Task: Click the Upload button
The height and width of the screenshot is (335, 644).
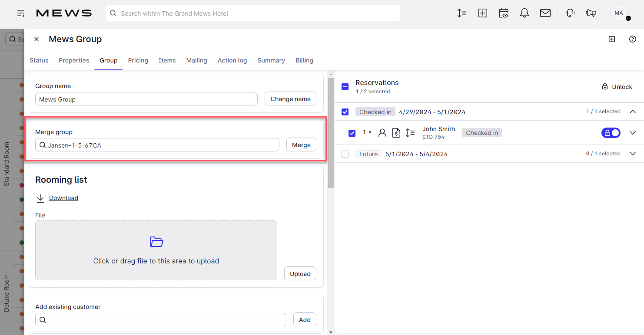Action: point(300,274)
